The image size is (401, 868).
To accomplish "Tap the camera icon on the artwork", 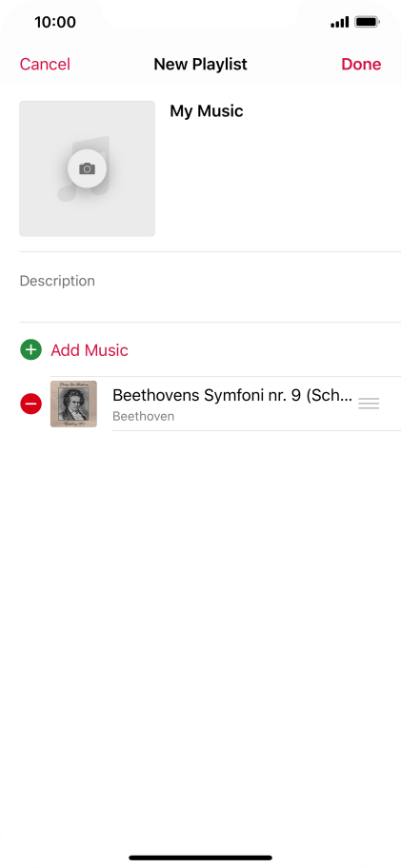I will coord(87,168).
